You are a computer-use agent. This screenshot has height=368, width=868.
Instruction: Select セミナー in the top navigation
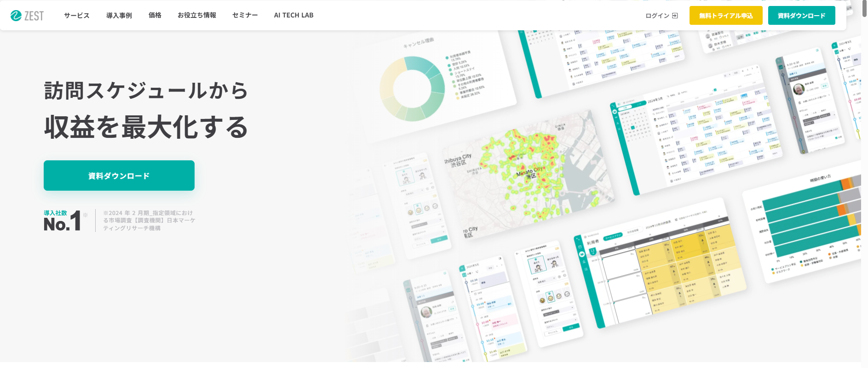point(245,16)
